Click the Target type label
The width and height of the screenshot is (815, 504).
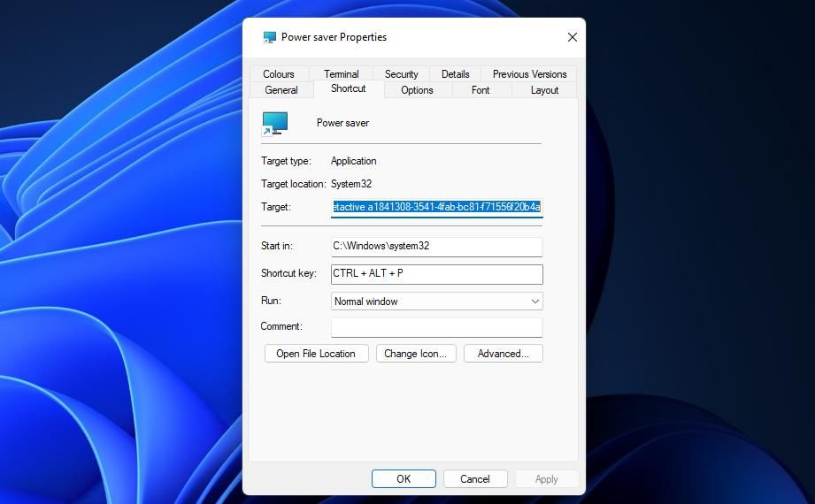coord(286,161)
